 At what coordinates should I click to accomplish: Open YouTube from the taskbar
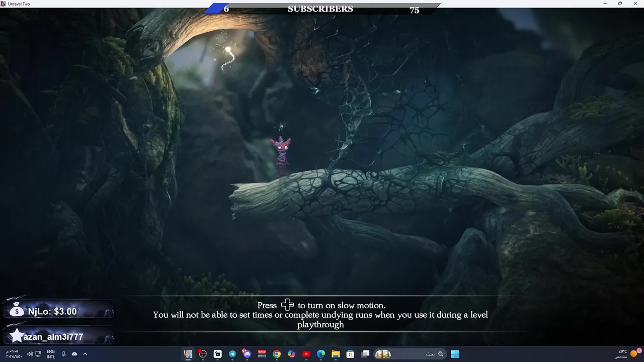pyautogui.click(x=306, y=354)
